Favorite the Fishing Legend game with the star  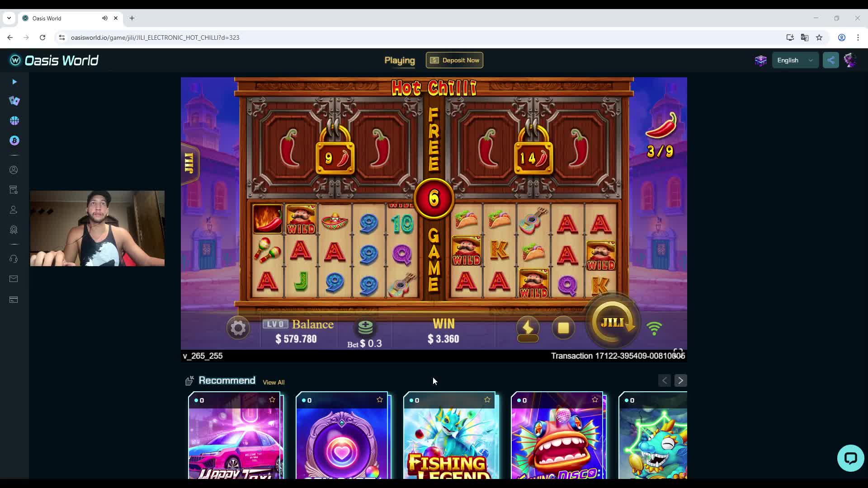coord(487,400)
